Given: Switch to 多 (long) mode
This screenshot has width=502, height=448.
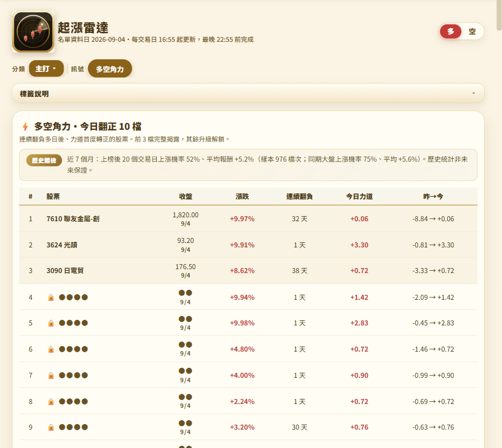Looking at the screenshot, I should (x=451, y=31).
